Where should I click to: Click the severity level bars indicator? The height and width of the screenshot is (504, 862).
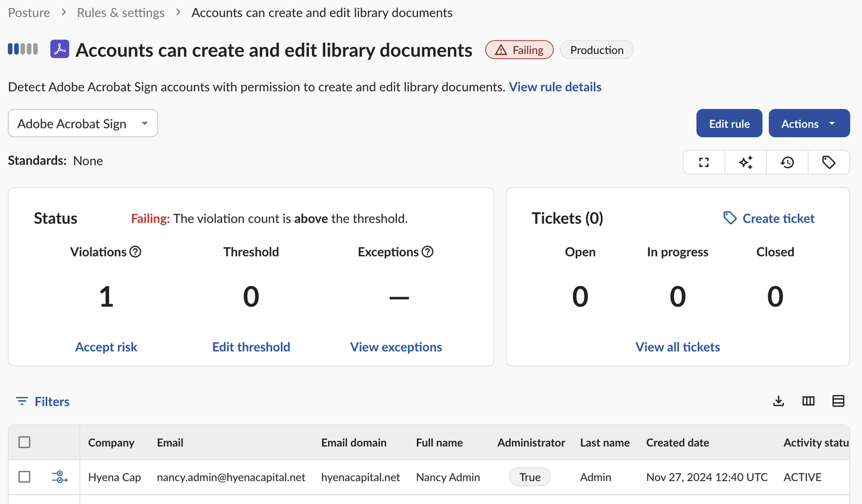[x=23, y=49]
